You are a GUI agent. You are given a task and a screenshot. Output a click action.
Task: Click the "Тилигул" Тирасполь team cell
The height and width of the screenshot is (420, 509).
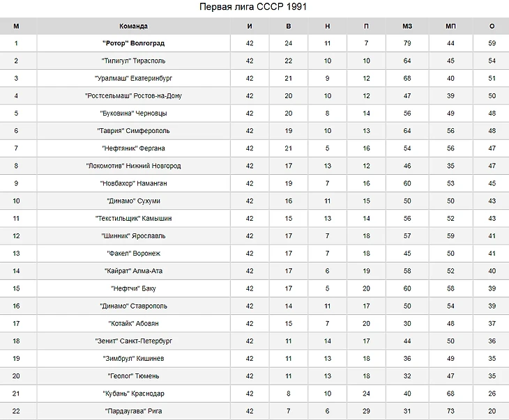(x=133, y=61)
